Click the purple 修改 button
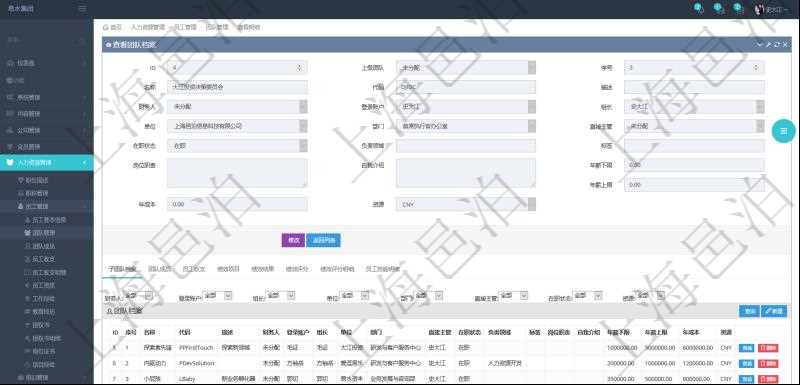Screen dimensions: 800x385 coord(293,240)
